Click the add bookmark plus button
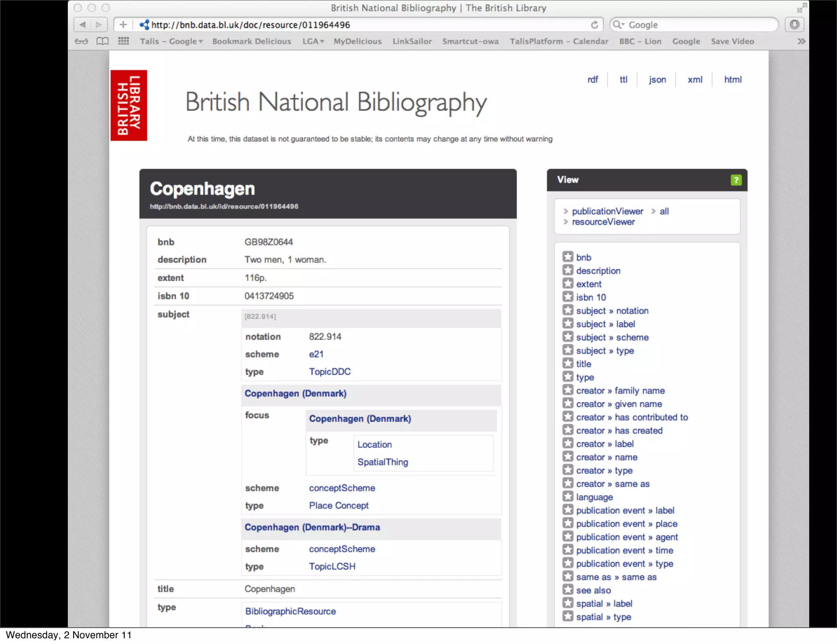Image resolution: width=837 pixels, height=644 pixels. 123,25
